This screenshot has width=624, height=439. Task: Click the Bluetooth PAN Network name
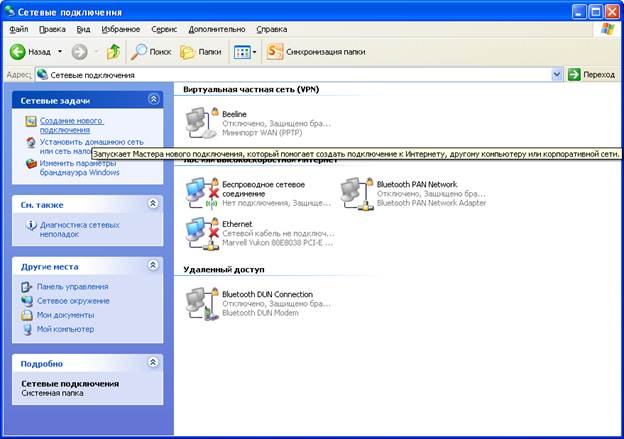[417, 184]
